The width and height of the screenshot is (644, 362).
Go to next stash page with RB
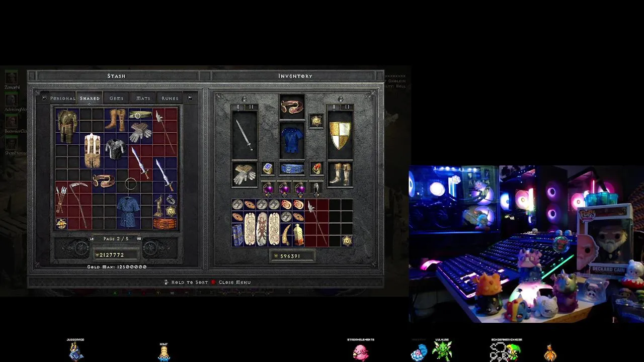pos(139,239)
